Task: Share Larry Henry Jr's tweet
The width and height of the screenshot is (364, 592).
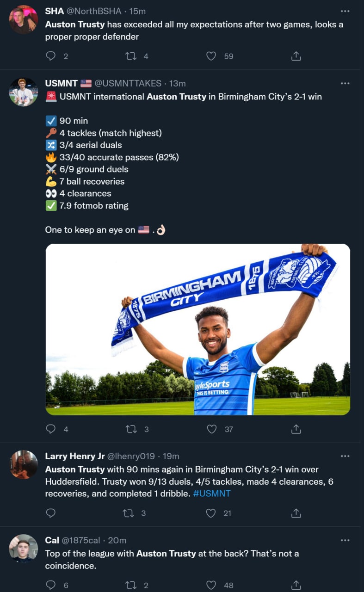Action: click(x=296, y=513)
